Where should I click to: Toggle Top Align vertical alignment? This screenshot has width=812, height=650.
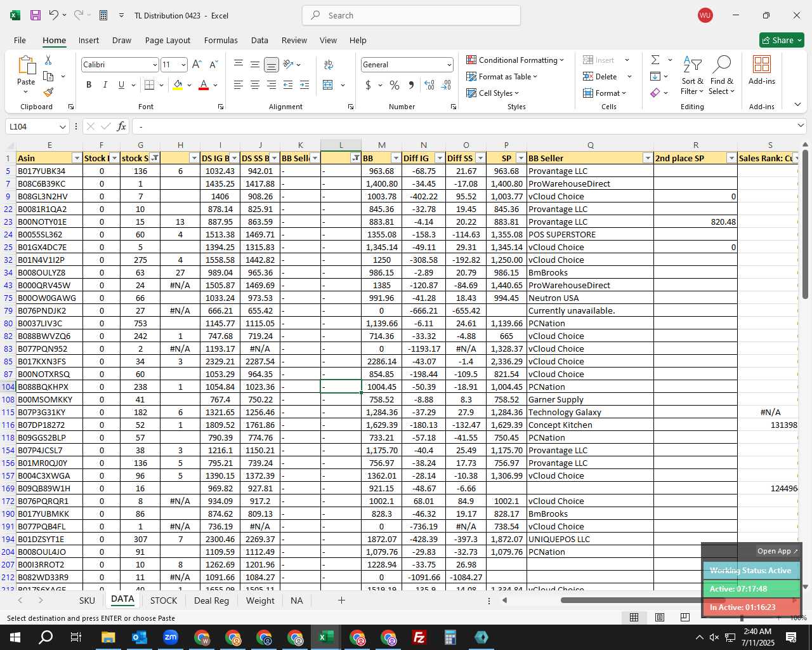pyautogui.click(x=239, y=64)
